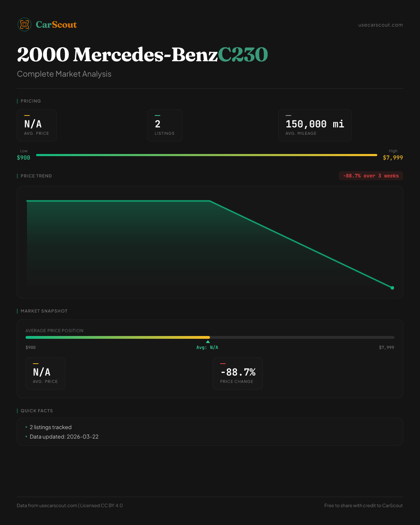Select the 2 Listings card
Screen dimensions: 420x525
click(164, 125)
